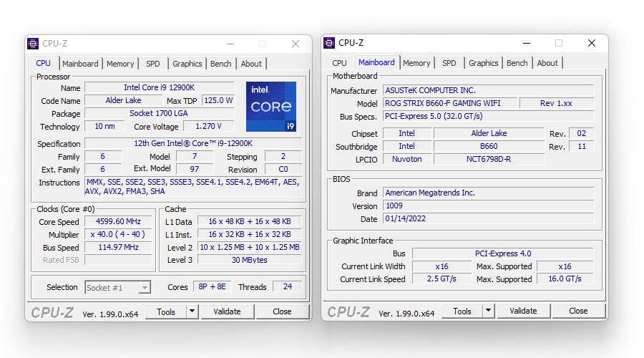Switch to CPU tab in right window
The width and height of the screenshot is (644, 358).
pyautogui.click(x=339, y=63)
